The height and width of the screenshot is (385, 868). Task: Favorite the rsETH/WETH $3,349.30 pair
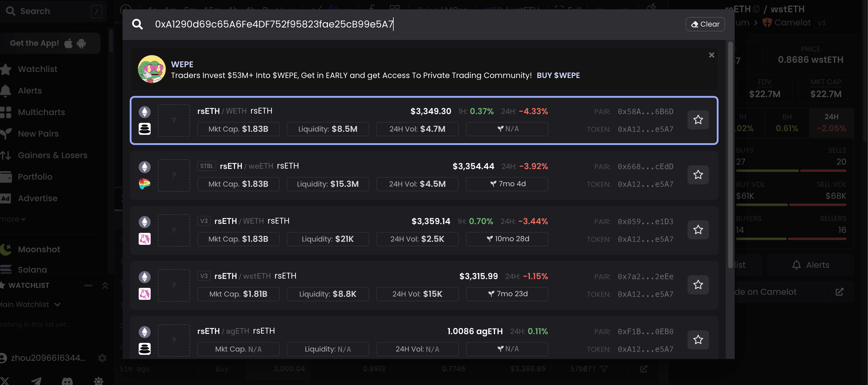[x=698, y=120]
